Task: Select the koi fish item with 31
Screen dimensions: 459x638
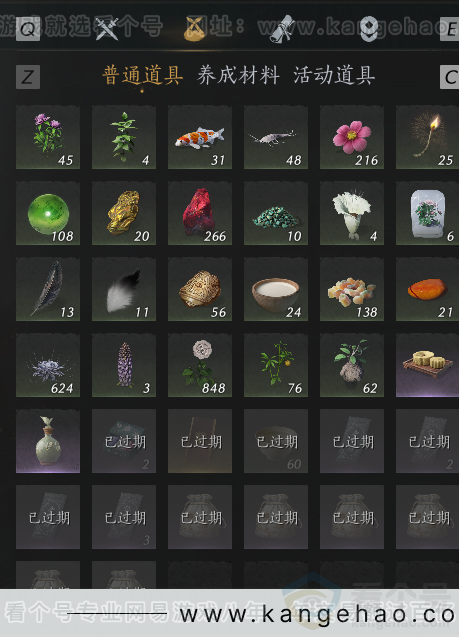Action: (x=200, y=137)
